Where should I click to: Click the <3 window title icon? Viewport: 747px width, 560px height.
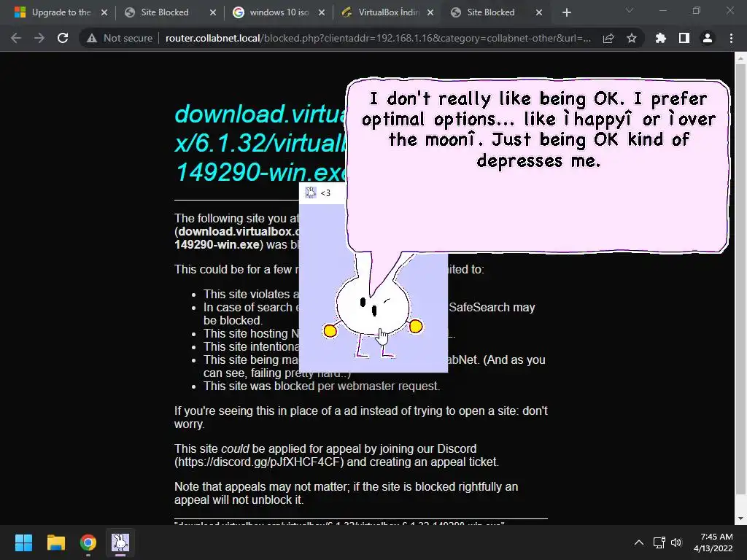311,192
